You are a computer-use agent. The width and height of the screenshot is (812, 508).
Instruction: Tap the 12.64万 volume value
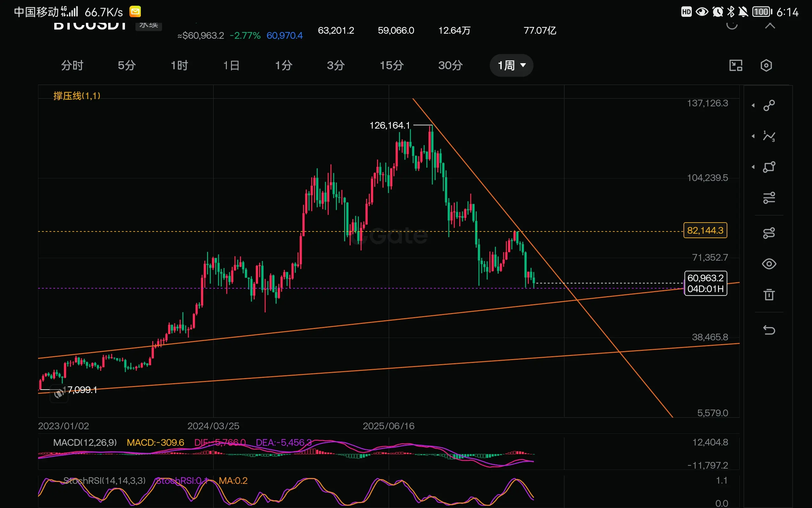pyautogui.click(x=454, y=30)
